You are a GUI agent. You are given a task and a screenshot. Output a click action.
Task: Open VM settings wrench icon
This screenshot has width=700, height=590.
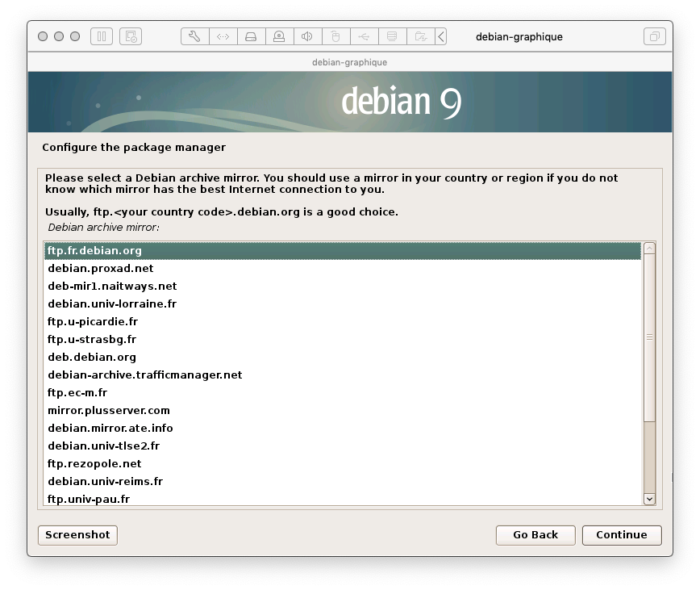tap(194, 36)
